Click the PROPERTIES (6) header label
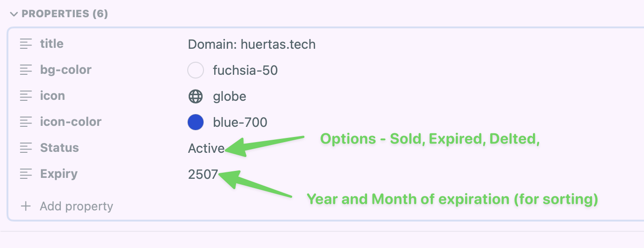The height and width of the screenshot is (248, 644). 65,14
